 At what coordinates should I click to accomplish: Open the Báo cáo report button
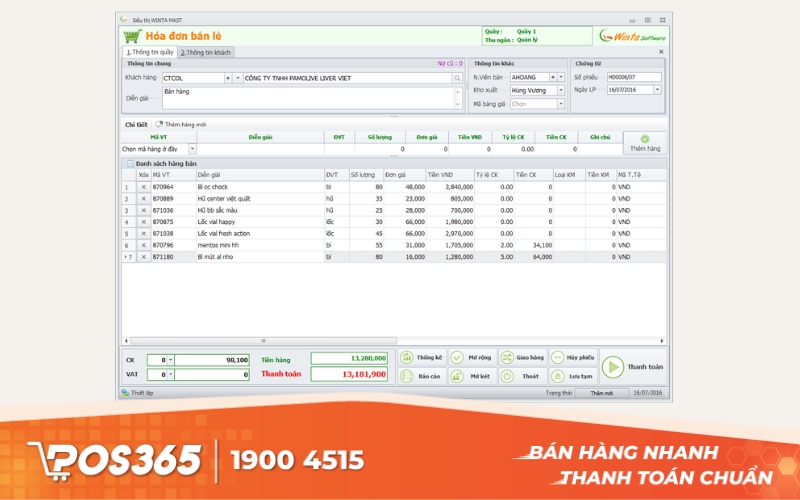(421, 376)
